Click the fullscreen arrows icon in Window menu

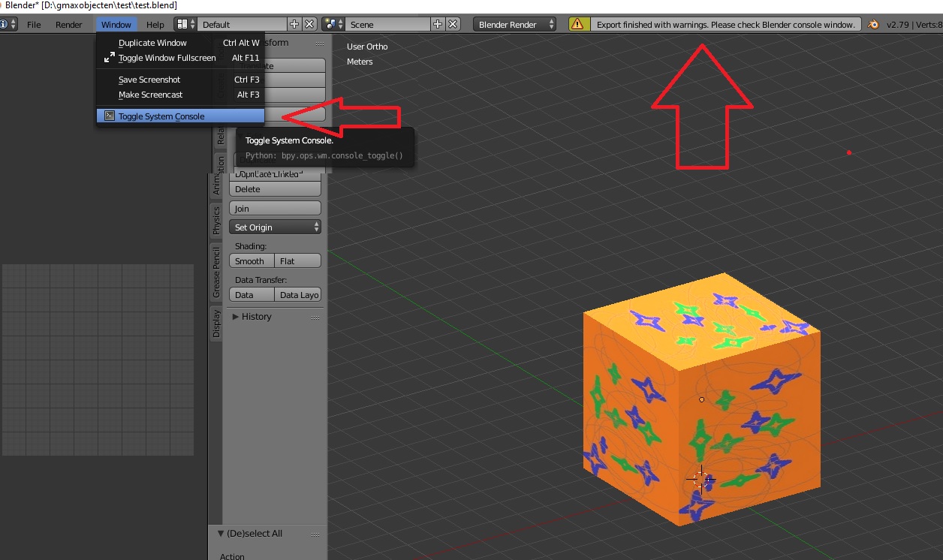pos(109,57)
